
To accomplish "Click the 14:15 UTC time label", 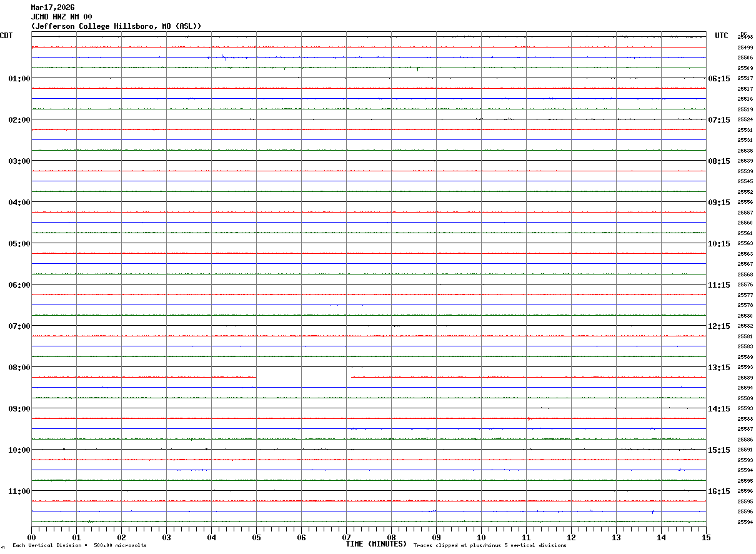I will coord(719,408).
